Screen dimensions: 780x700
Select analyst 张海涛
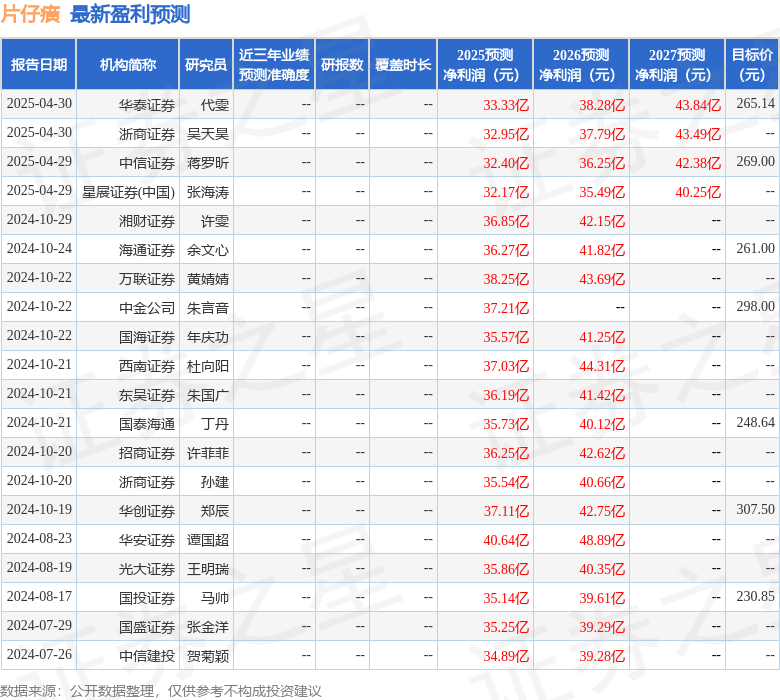coord(208,192)
